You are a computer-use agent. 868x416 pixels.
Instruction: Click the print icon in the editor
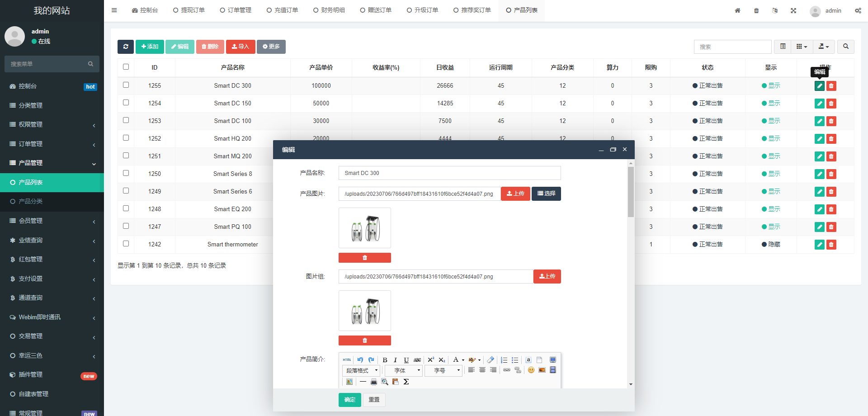(x=374, y=382)
